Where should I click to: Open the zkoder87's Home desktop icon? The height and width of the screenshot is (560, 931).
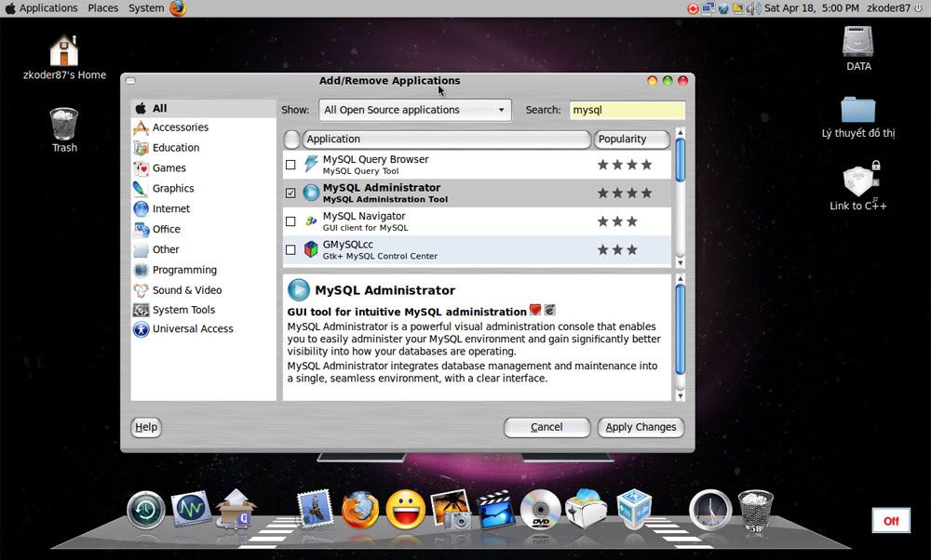pos(64,58)
